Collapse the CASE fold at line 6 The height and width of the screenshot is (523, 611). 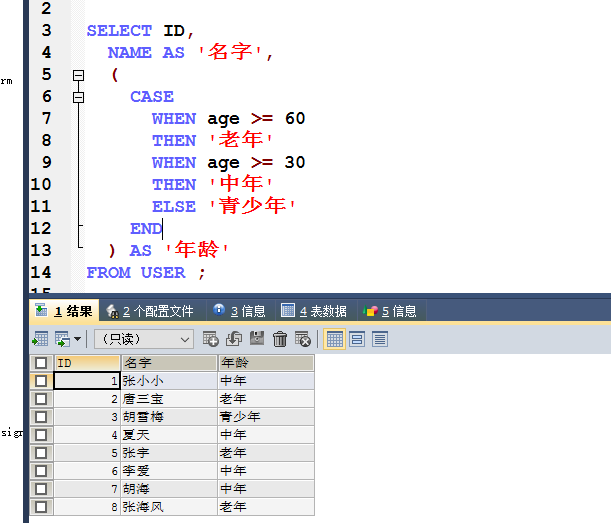pyautogui.click(x=78, y=97)
